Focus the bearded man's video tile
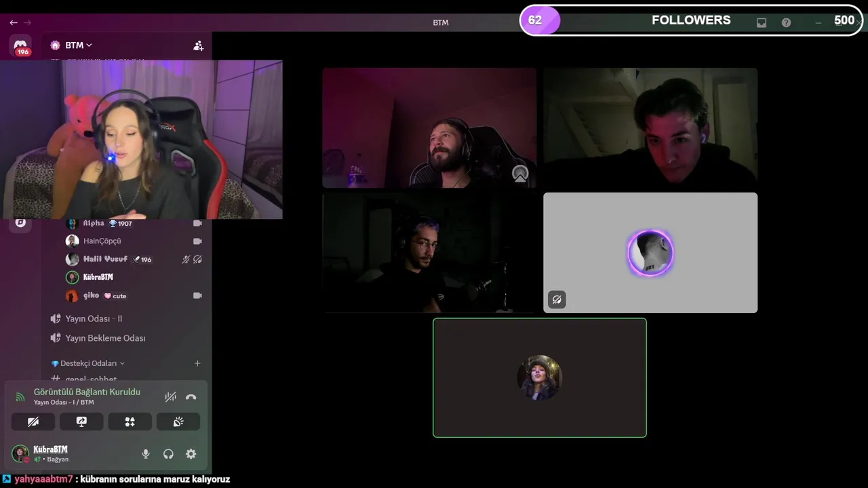The height and width of the screenshot is (488, 868). [x=429, y=127]
